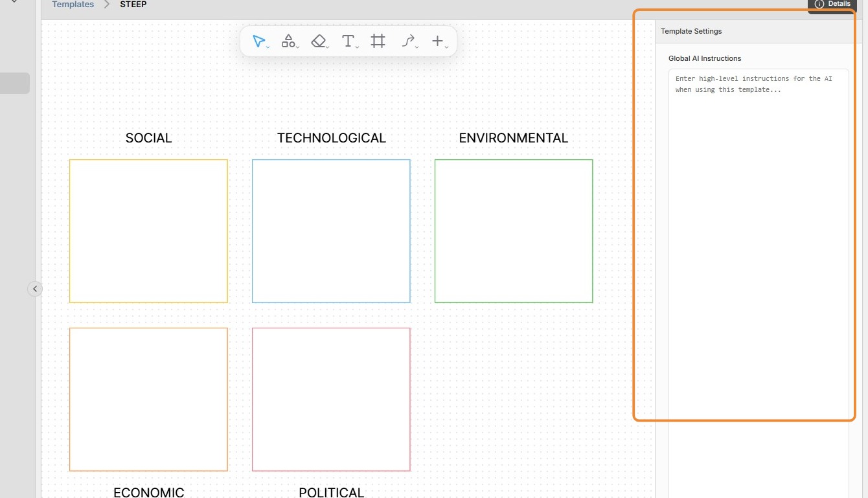868x498 pixels.
Task: Select the ENVIRONMENTAL heading text
Action: coord(514,138)
